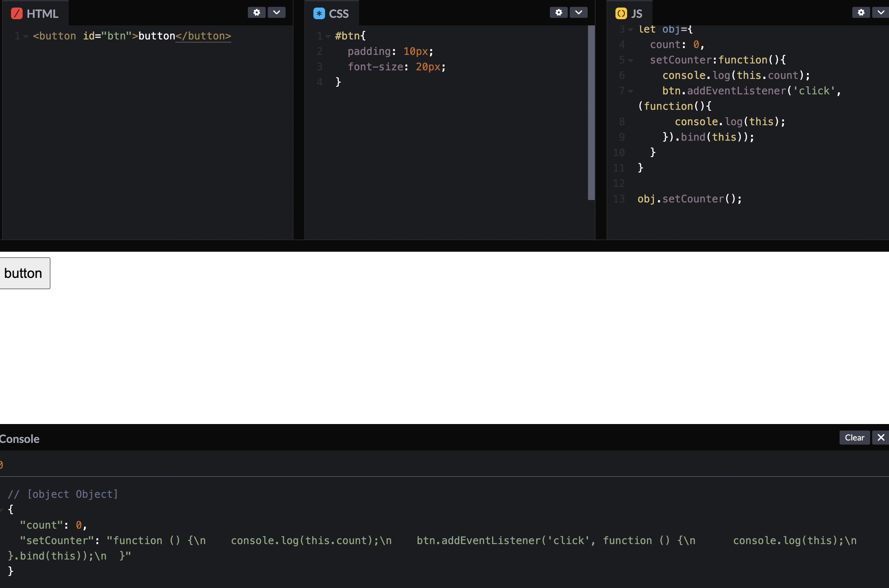Expand the JS editor dropdown chevron
889x588 pixels.
tap(880, 12)
